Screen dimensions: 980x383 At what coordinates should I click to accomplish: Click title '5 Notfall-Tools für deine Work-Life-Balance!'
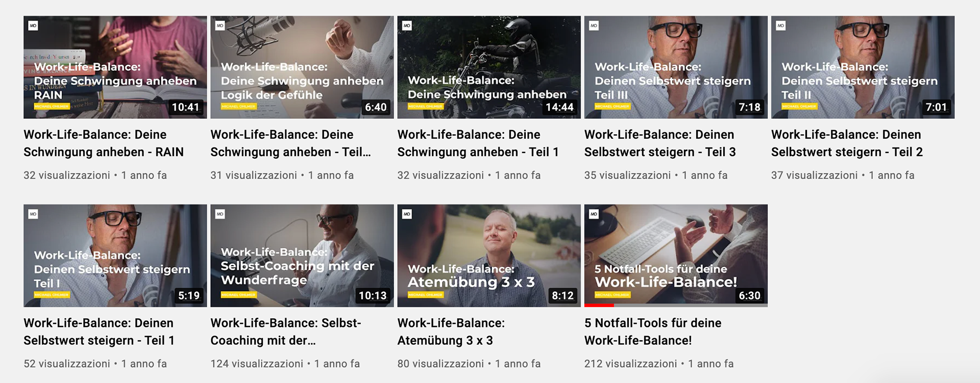pos(653,331)
